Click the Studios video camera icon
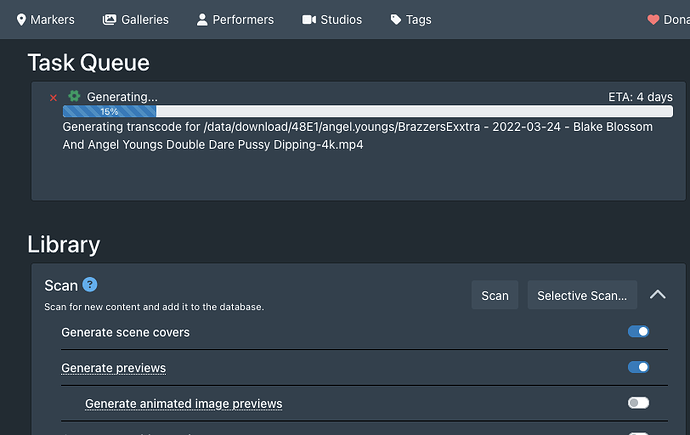This screenshot has width=690, height=435. (309, 19)
